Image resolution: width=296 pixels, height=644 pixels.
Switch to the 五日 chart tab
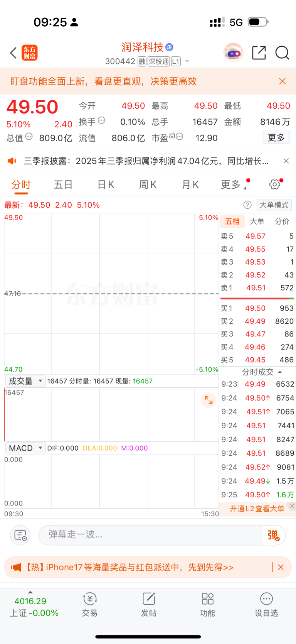pyautogui.click(x=63, y=185)
